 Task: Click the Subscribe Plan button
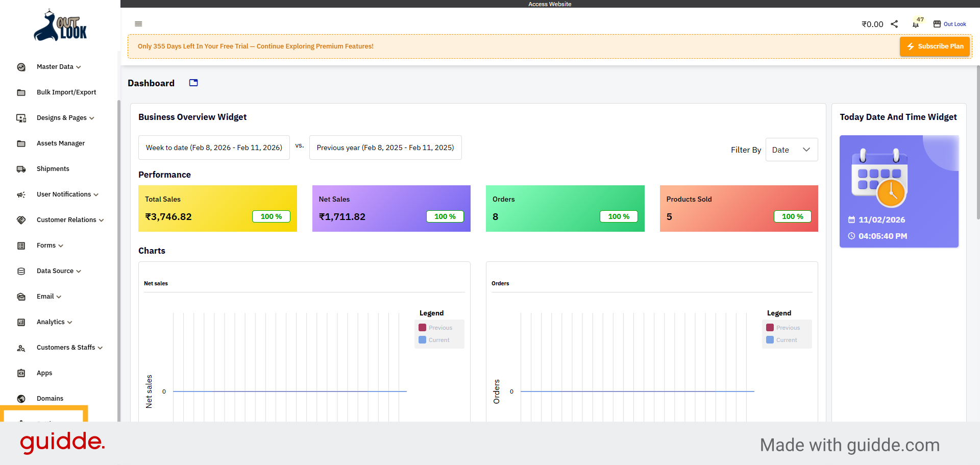935,46
